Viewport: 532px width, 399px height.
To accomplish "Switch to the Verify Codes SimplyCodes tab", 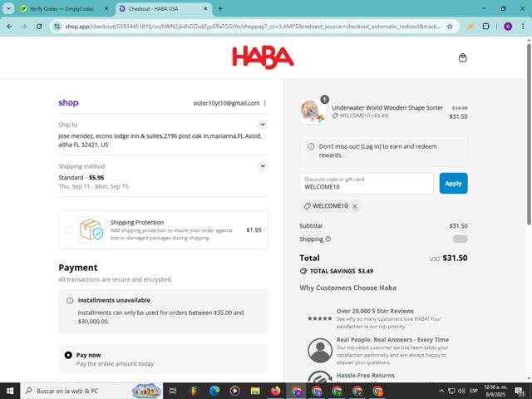I will click(x=61, y=9).
